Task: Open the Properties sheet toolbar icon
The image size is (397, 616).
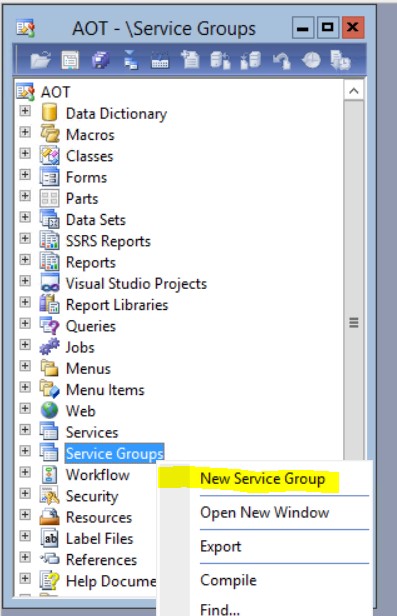Action: point(70,60)
